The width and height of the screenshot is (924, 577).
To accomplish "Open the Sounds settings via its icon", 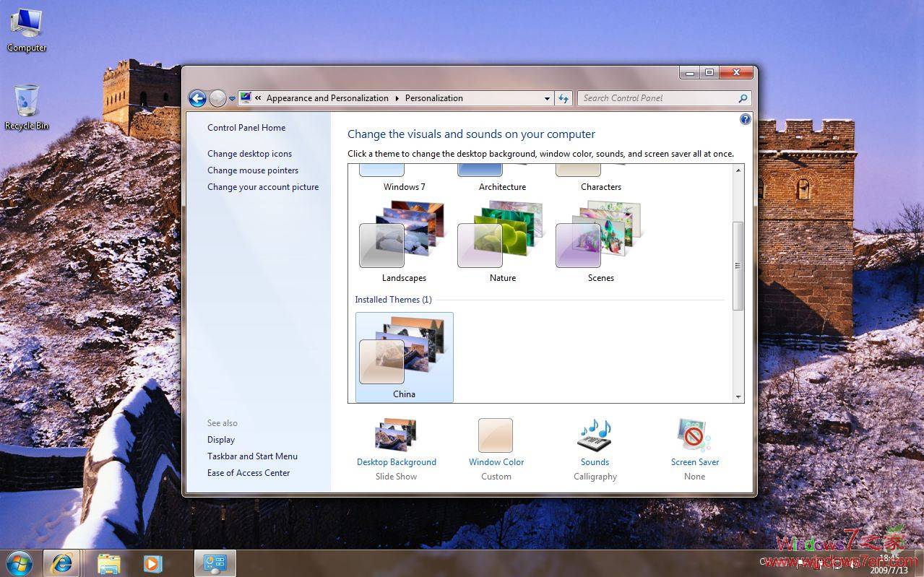I will point(595,435).
